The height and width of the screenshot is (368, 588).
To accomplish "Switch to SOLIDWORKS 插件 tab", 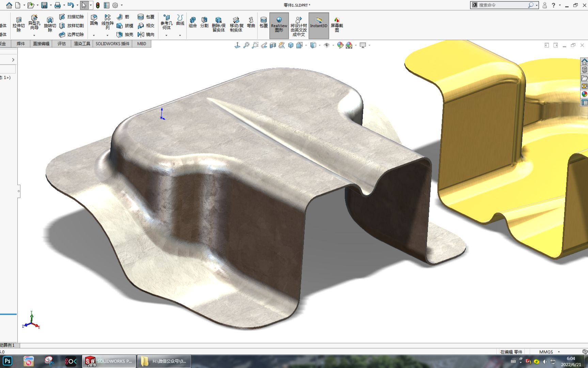I will click(x=113, y=44).
